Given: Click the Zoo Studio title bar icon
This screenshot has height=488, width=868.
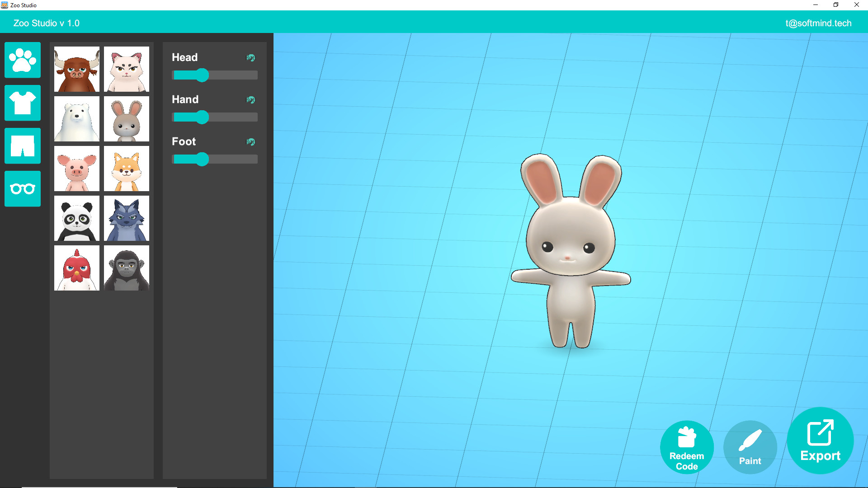Looking at the screenshot, I should click(x=5, y=5).
